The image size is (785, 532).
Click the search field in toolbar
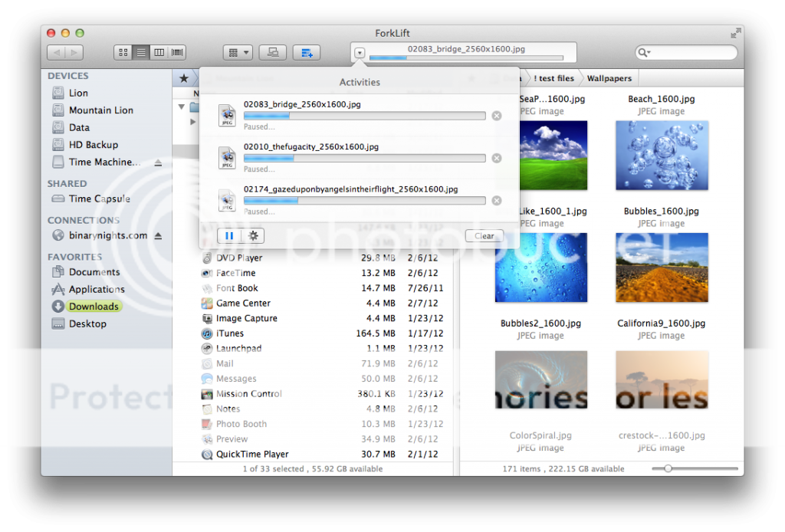[x=690, y=52]
